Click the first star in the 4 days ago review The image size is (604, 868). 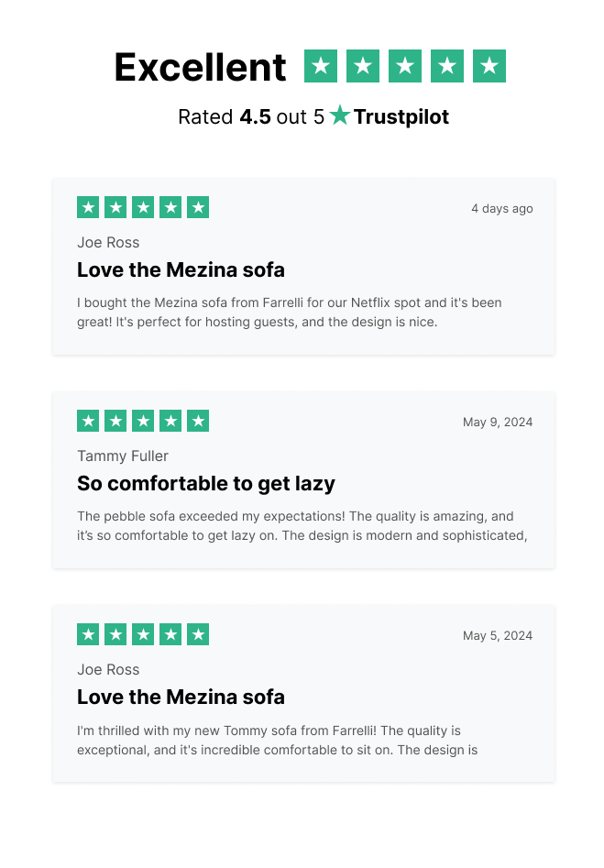[88, 207]
